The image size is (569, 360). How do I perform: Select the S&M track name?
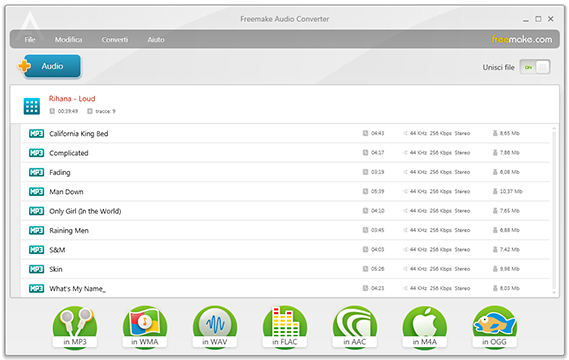[x=57, y=250]
